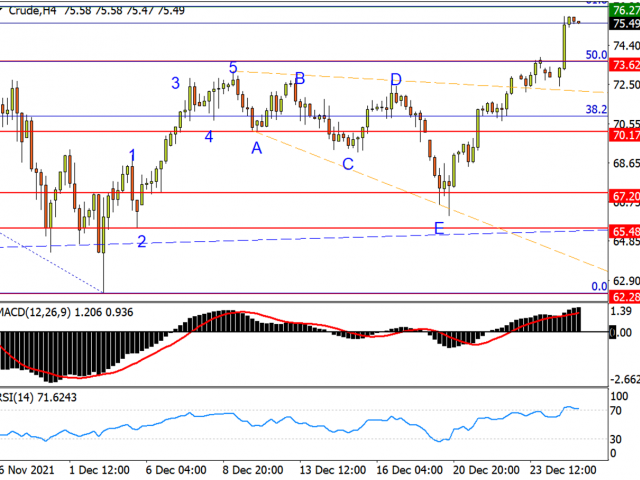Select the 50.0 Fibonacci level label
This screenshot has height=480, width=640.
(x=596, y=55)
